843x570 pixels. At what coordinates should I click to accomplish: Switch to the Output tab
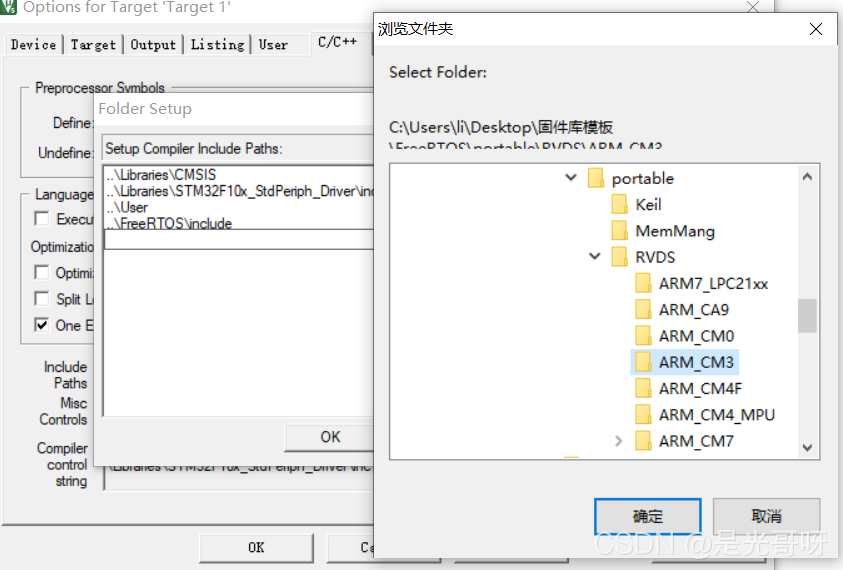[x=153, y=45]
